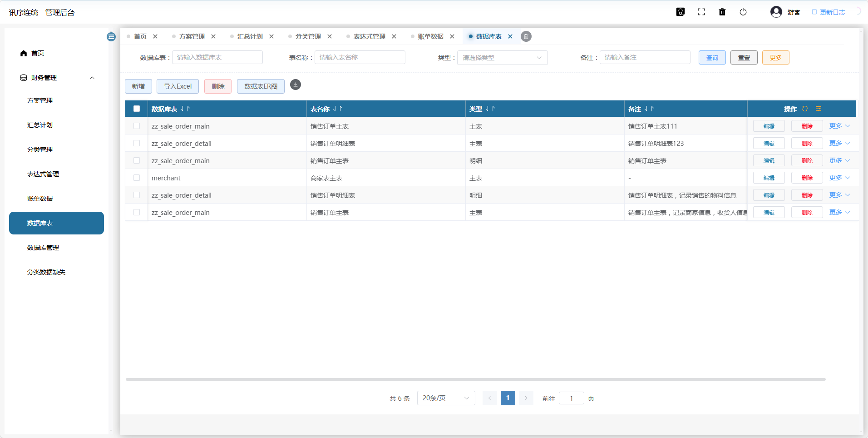
Task: Check the zz_sale_order_main row of type 明细
Action: pos(137,160)
